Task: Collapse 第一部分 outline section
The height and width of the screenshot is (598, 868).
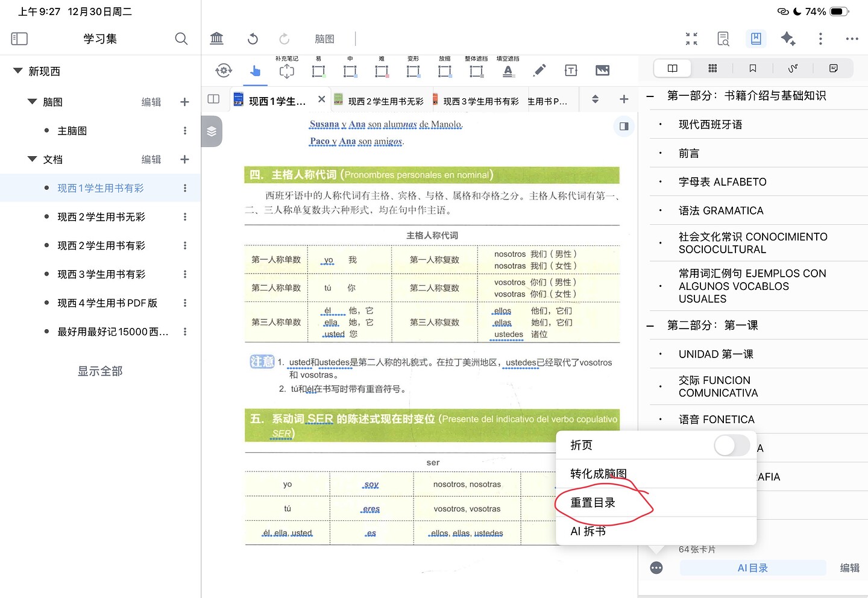Action: 650,96
